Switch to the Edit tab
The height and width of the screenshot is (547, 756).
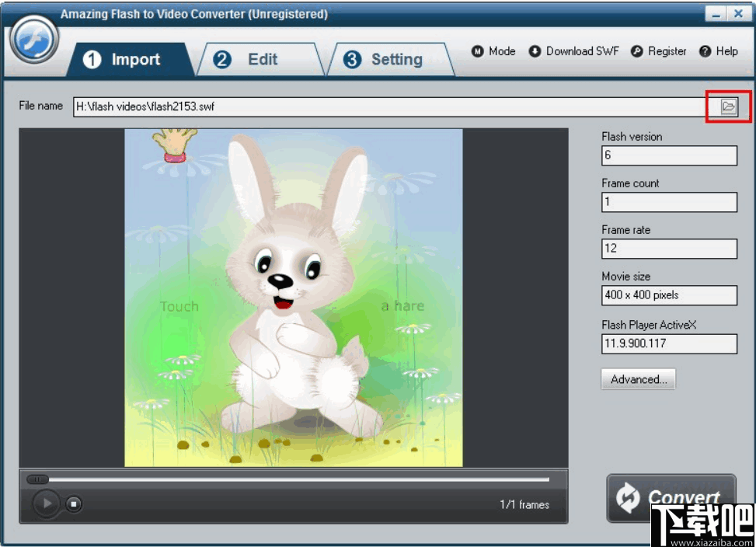click(262, 58)
